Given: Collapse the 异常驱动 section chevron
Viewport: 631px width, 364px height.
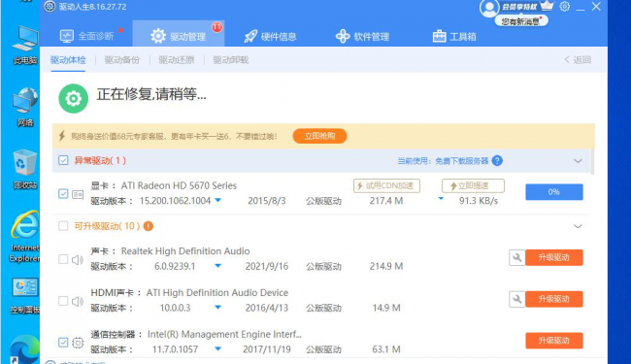Looking at the screenshot, I should (578, 161).
